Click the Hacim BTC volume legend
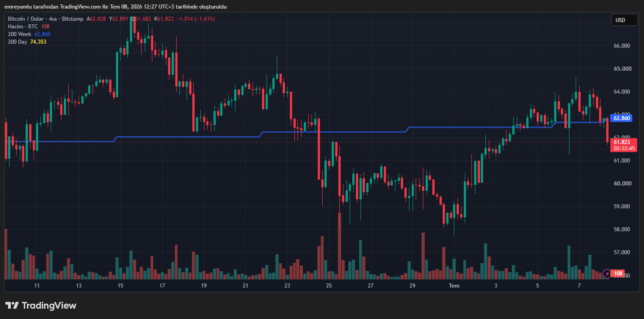This screenshot has height=319, width=644. [x=29, y=27]
